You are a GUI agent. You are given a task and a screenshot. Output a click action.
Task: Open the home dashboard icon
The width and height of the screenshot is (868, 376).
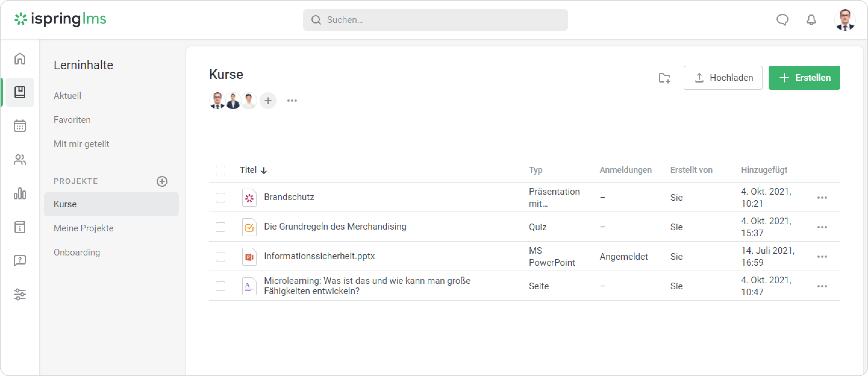pos(20,59)
